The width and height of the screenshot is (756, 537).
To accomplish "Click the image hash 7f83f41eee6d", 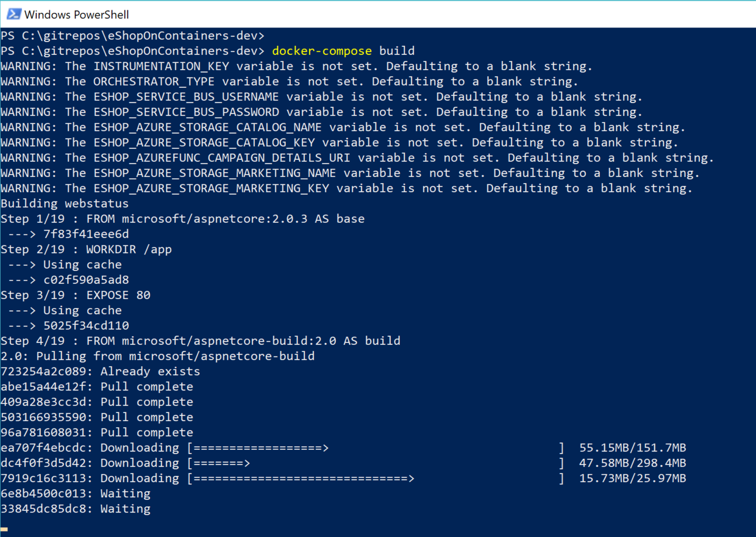I will (86, 234).
